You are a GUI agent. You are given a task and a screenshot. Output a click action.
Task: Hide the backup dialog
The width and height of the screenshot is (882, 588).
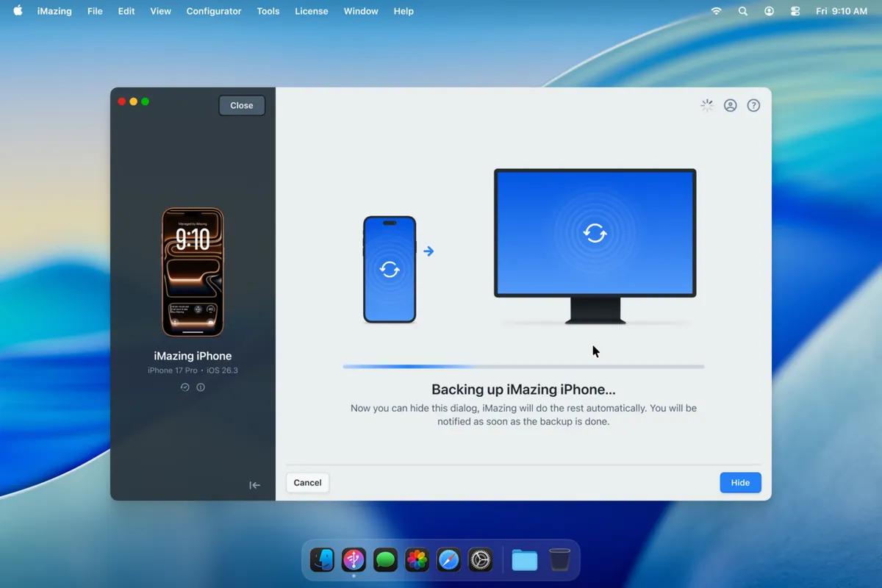pos(740,483)
